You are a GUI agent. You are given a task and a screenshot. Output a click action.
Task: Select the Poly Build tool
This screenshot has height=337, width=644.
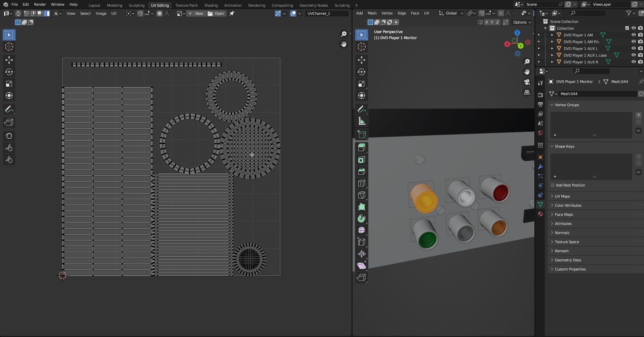click(362, 207)
